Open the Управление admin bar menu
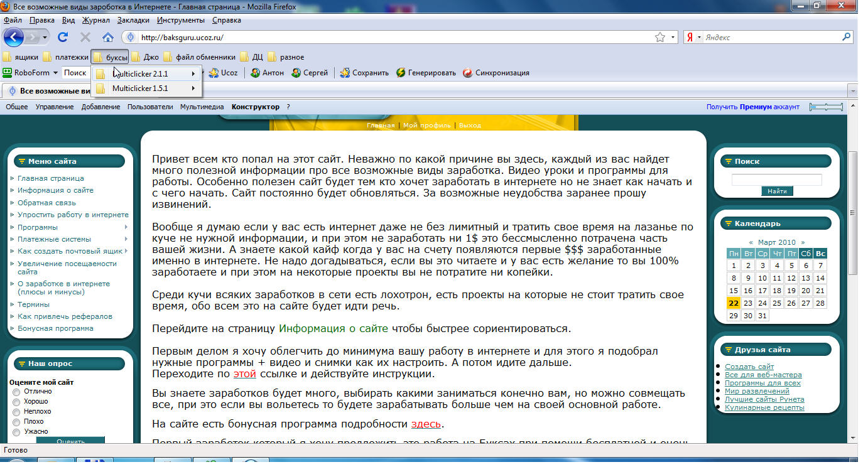The width and height of the screenshot is (868, 467). click(x=55, y=107)
